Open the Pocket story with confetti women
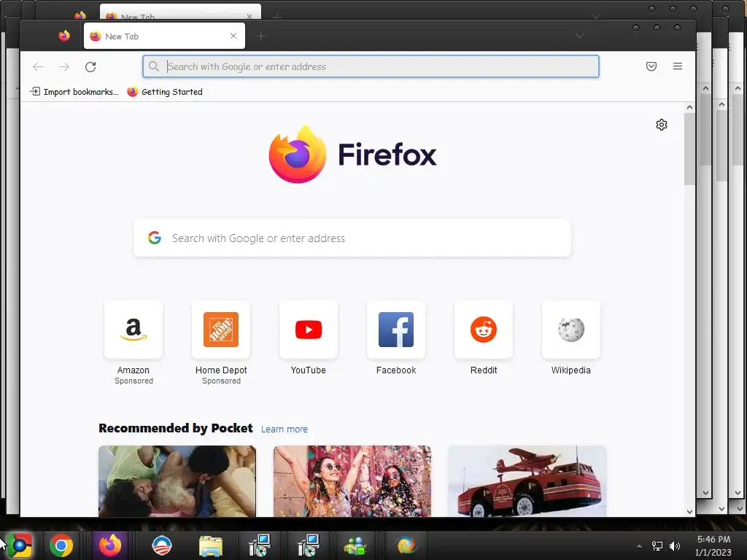Image resolution: width=747 pixels, height=560 pixels. (352, 481)
